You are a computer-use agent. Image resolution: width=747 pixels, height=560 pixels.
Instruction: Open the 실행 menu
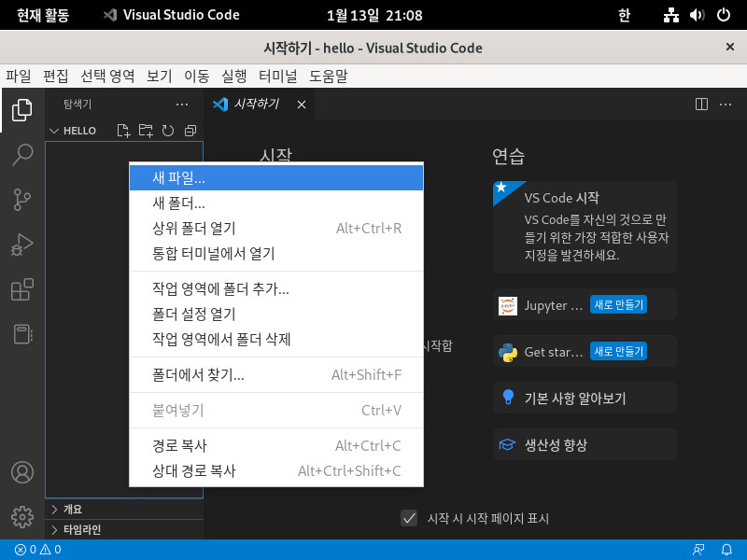[x=234, y=76]
